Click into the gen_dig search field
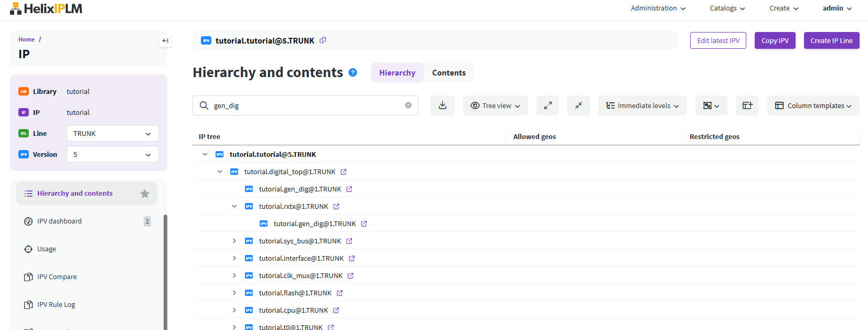The image size is (868, 330). [304, 105]
